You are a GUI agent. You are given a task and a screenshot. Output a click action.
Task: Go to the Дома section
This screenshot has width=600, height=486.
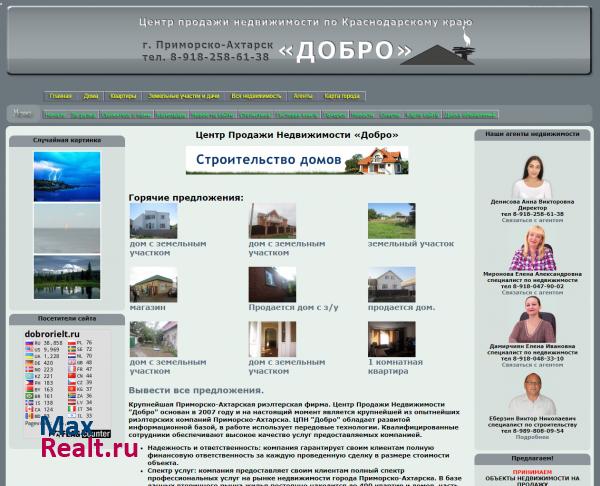coord(91,96)
